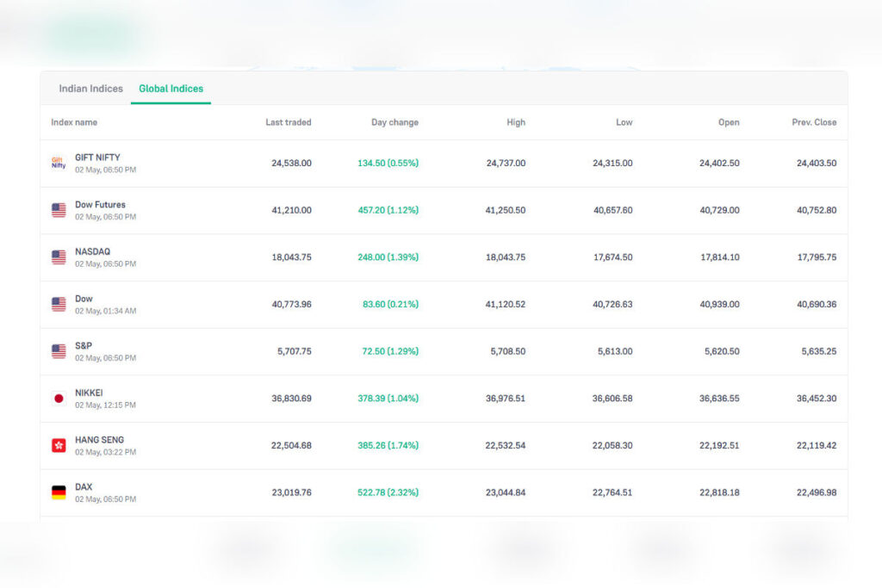Open the NIKKEI index
882x588 pixels.
(89, 393)
